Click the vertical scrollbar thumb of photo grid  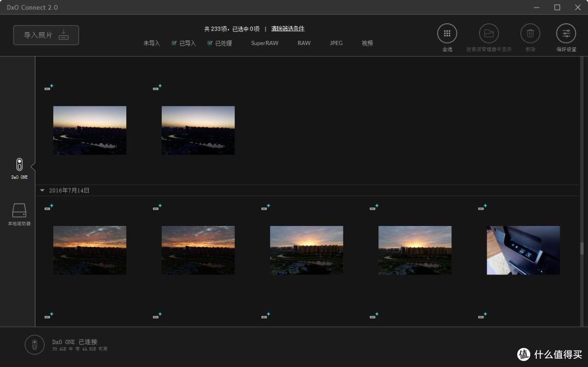(x=582, y=248)
